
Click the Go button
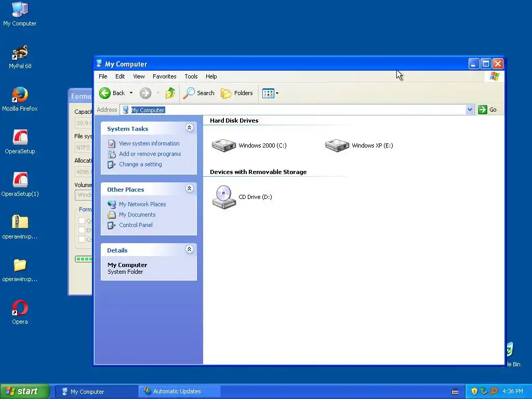[487, 110]
